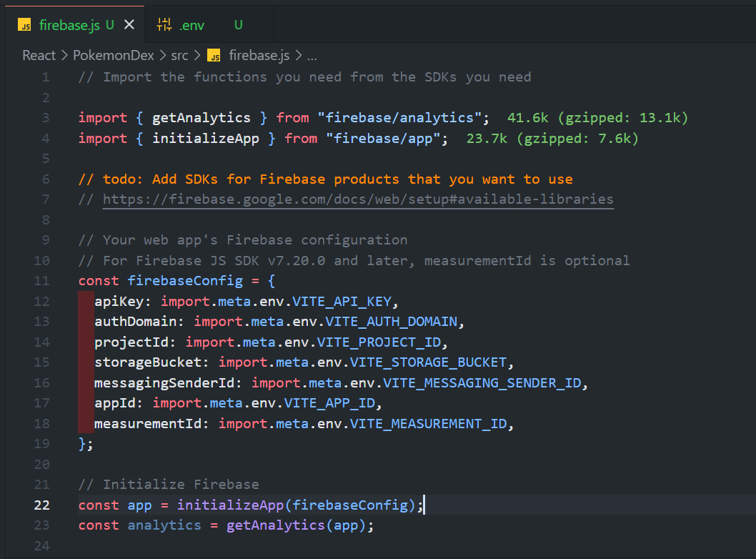Click VITE_MEASUREMENT_ID variable
The width and height of the screenshot is (756, 559).
pyautogui.click(x=428, y=424)
